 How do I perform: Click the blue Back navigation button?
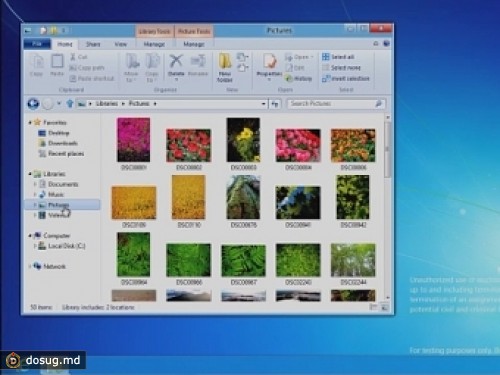point(33,104)
